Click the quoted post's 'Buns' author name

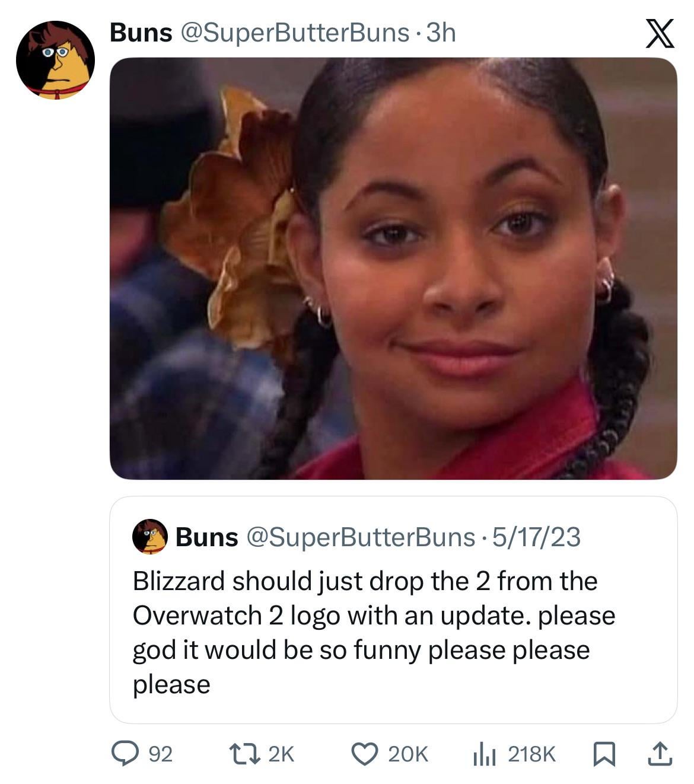click(207, 537)
